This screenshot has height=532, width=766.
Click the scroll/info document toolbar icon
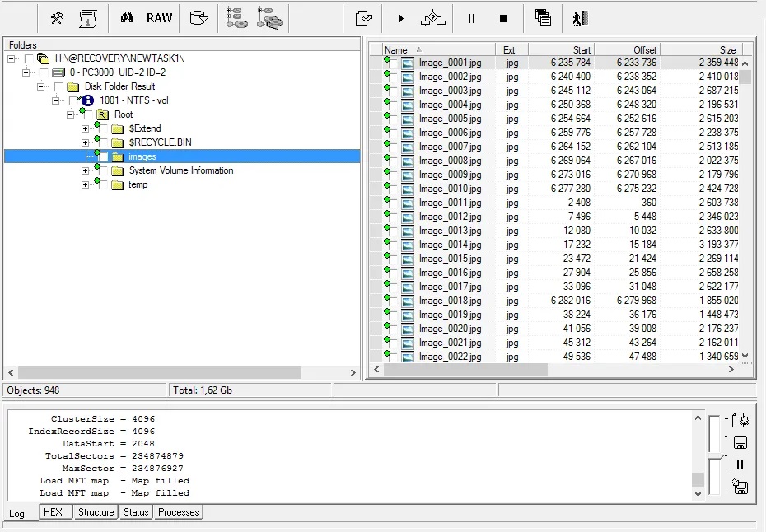tap(87, 18)
